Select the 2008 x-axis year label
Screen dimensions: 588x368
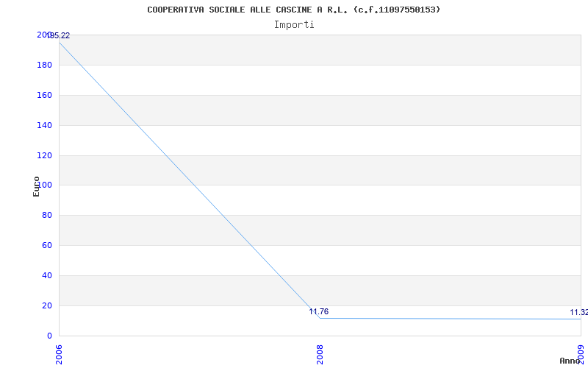click(x=320, y=354)
